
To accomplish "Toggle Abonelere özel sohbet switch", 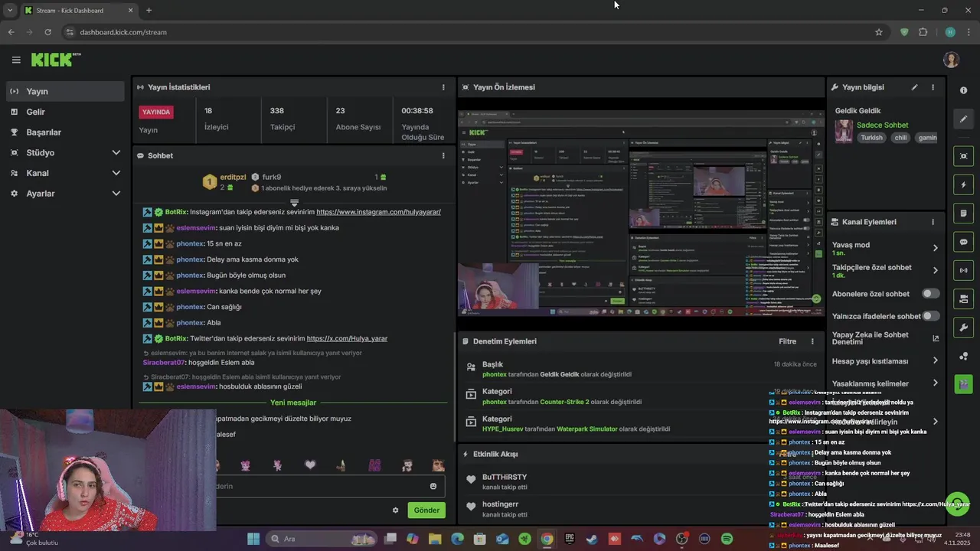I will tap(931, 294).
